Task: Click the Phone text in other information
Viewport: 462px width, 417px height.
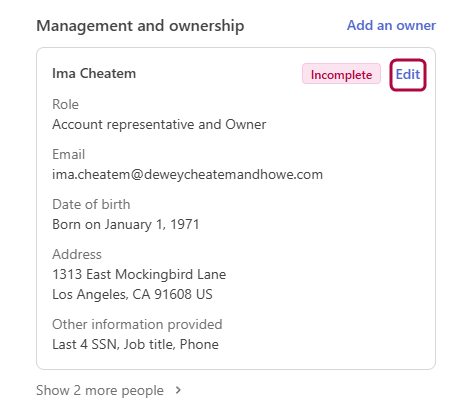Action: (199, 345)
